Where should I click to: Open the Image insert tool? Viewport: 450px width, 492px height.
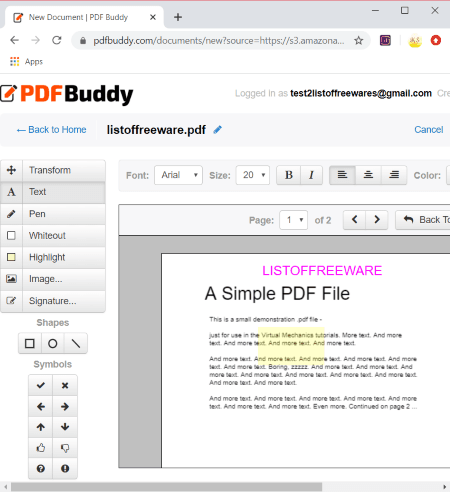[53, 279]
